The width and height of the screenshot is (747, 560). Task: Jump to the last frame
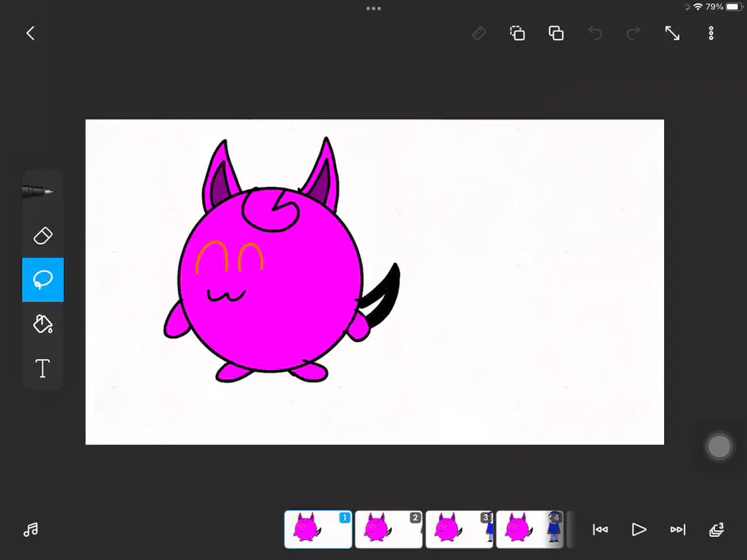[x=677, y=529]
